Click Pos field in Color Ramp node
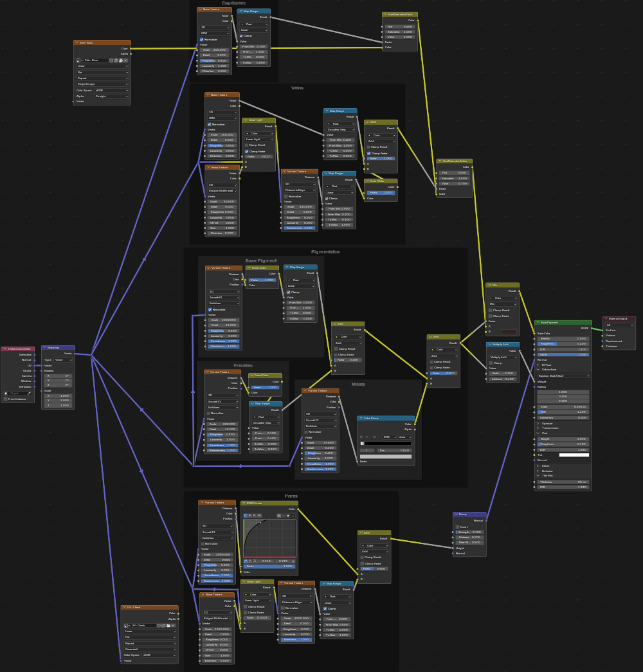This screenshot has width=643, height=672. [394, 450]
